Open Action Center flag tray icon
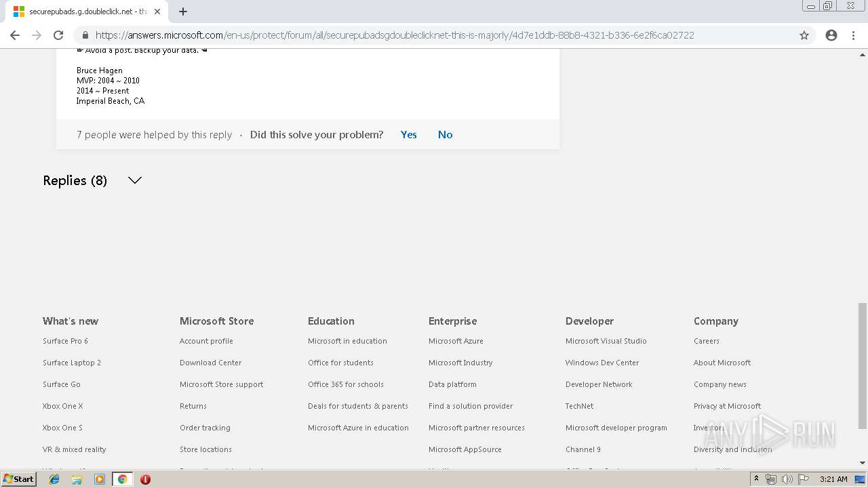The height and width of the screenshot is (488, 868). pyautogui.click(x=804, y=479)
